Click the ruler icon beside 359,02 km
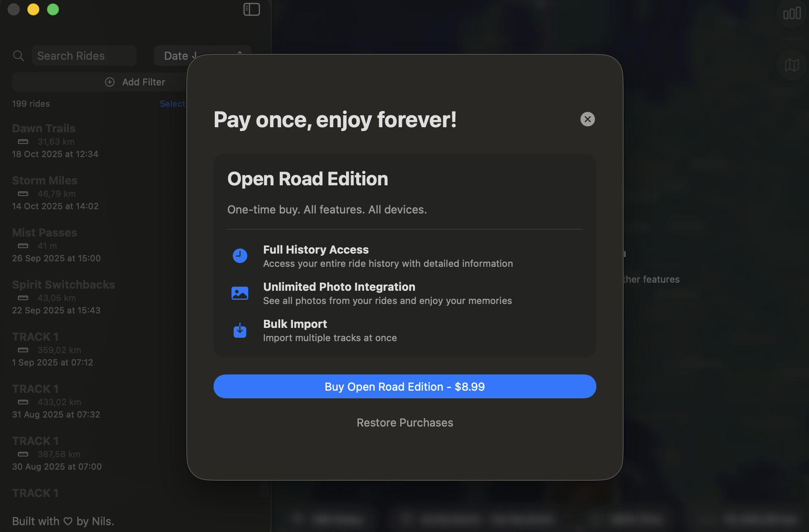The width and height of the screenshot is (809, 532). coord(23,350)
